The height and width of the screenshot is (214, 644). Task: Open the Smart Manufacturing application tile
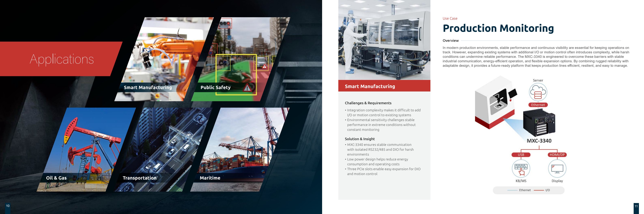164,59
